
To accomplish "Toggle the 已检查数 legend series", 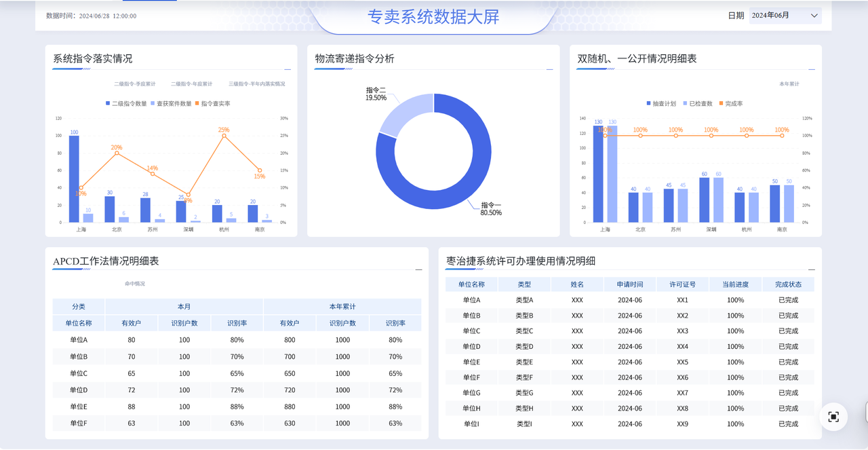I will coord(698,104).
